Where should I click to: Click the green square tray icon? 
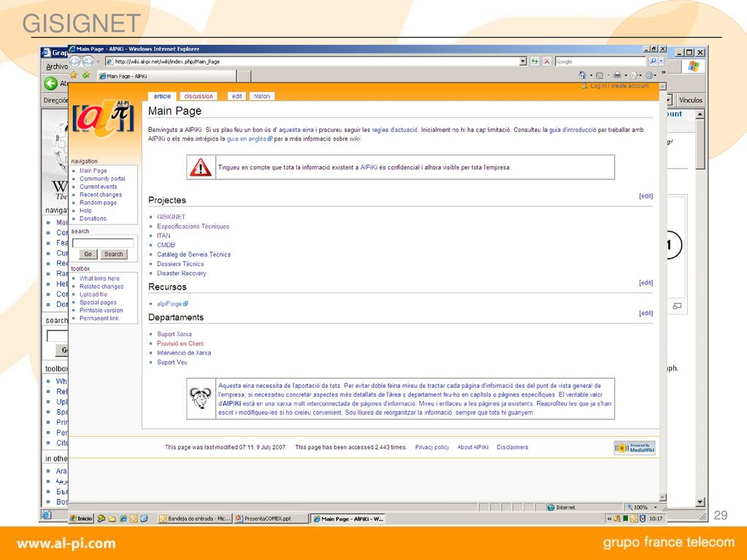[625, 518]
